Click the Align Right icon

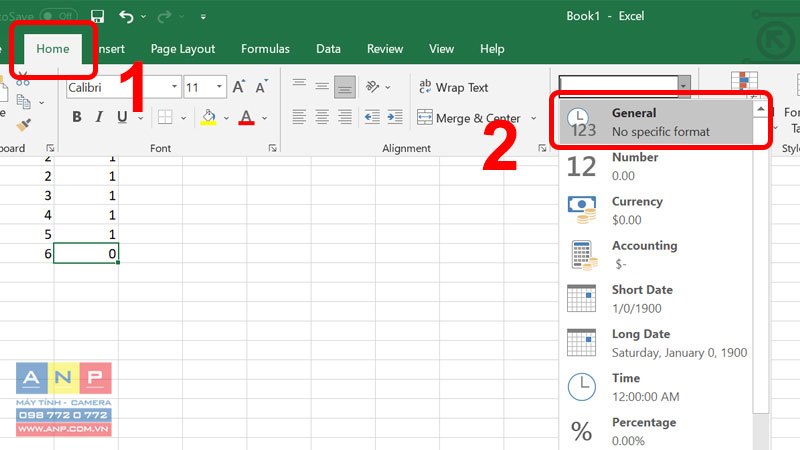point(345,117)
